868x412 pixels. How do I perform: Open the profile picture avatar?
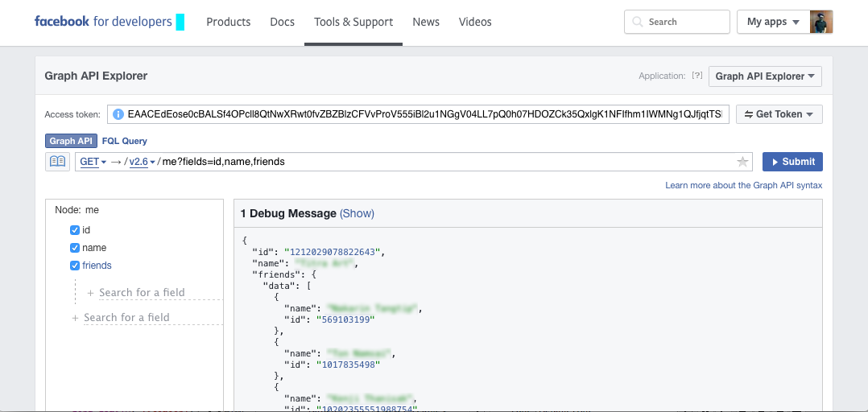click(821, 22)
